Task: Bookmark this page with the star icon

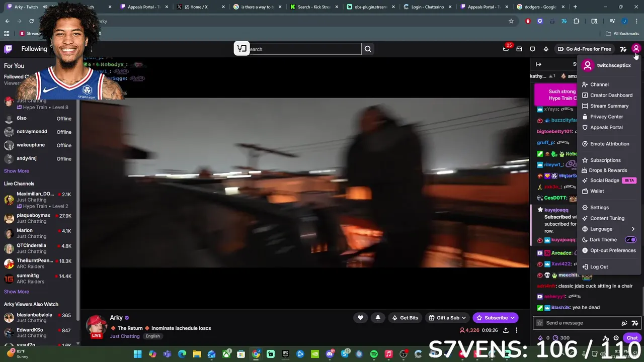Action: coord(511,21)
